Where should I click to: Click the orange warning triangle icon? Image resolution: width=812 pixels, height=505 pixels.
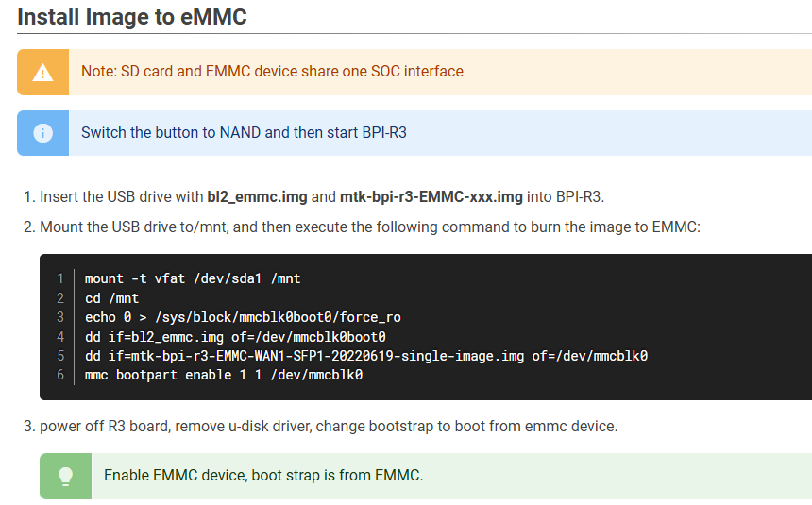pos(42,73)
